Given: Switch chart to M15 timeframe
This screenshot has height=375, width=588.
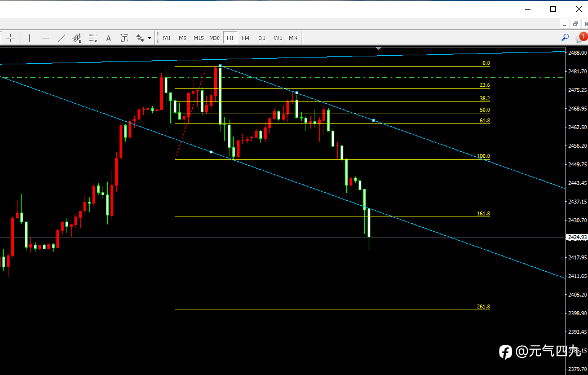Looking at the screenshot, I should click(x=198, y=38).
